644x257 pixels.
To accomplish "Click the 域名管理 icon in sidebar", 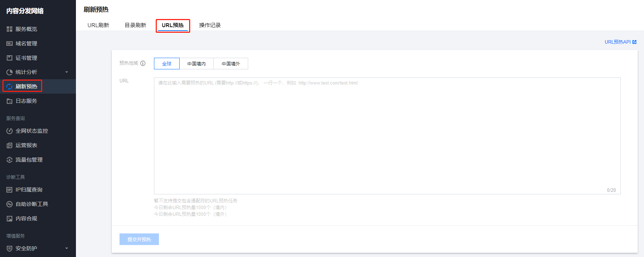I will tap(9, 44).
